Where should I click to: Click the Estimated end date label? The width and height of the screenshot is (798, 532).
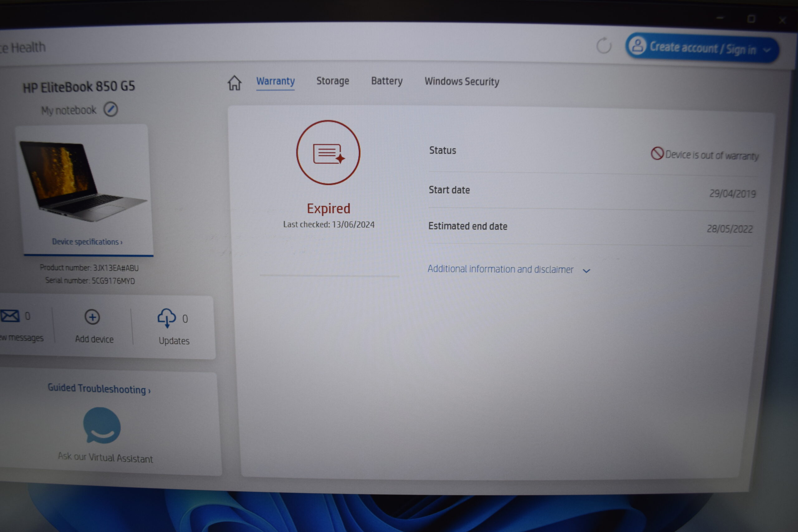pyautogui.click(x=468, y=226)
